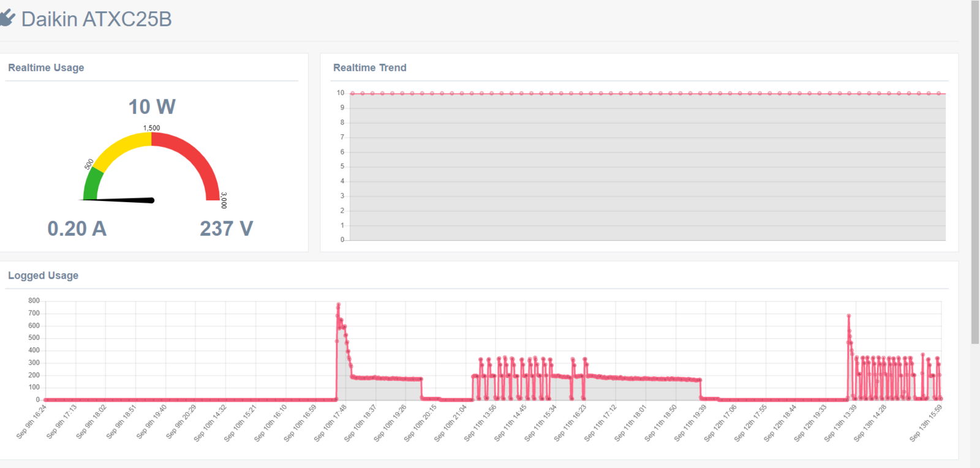Click the Sep 12th 19:33 axis label
The image size is (980, 468).
coord(810,423)
